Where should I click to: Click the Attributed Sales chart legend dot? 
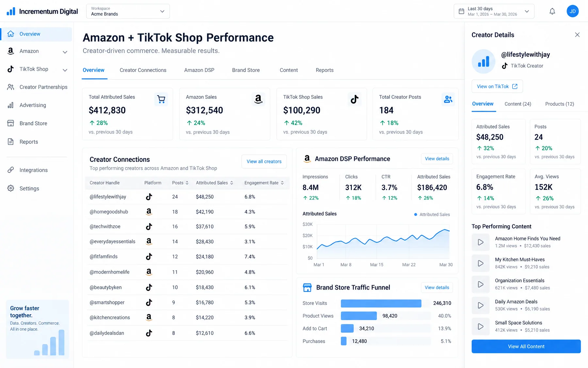pos(416,215)
